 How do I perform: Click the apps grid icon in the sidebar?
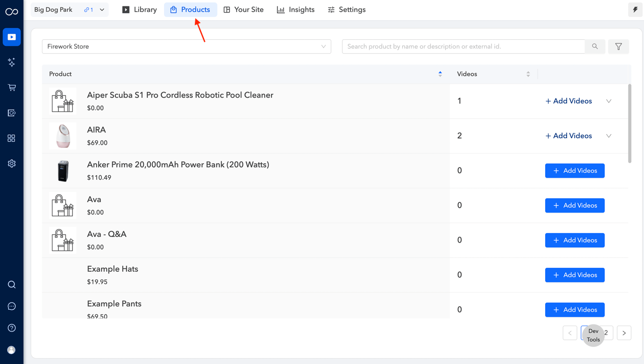tap(11, 138)
